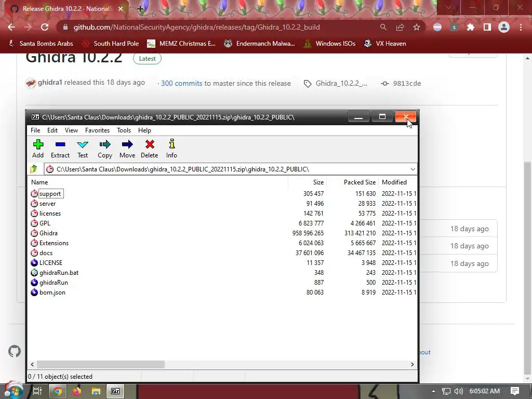532x399 pixels.
Task: Select the ghidraRun file icon
Action: 34,282
